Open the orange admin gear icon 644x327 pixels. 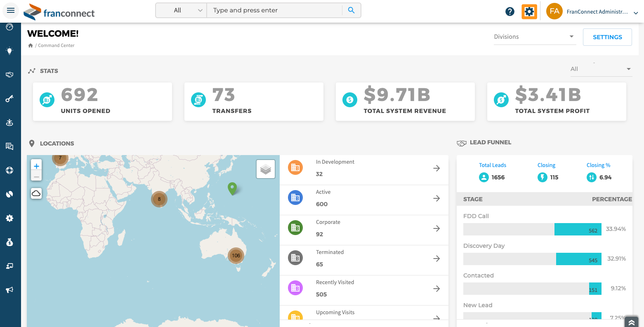pyautogui.click(x=529, y=12)
